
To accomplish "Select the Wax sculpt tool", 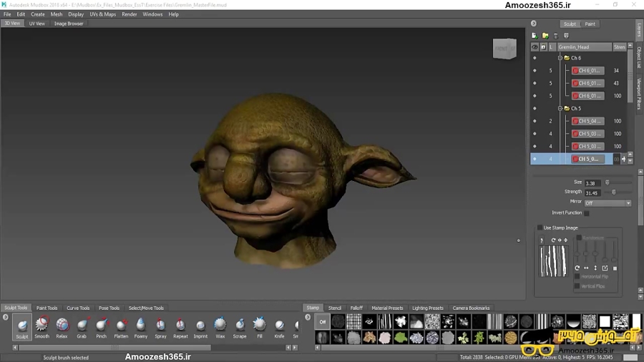I will [220, 326].
